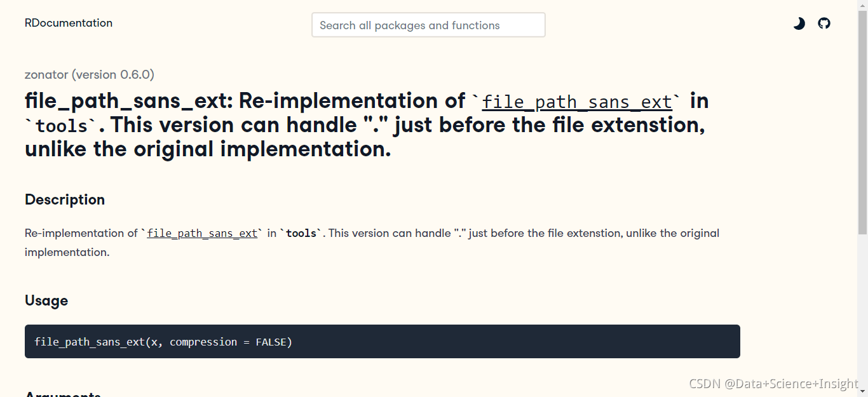This screenshot has height=397, width=868.
Task: Follow the file_path_sans_ext link in the Description
Action: tap(202, 233)
